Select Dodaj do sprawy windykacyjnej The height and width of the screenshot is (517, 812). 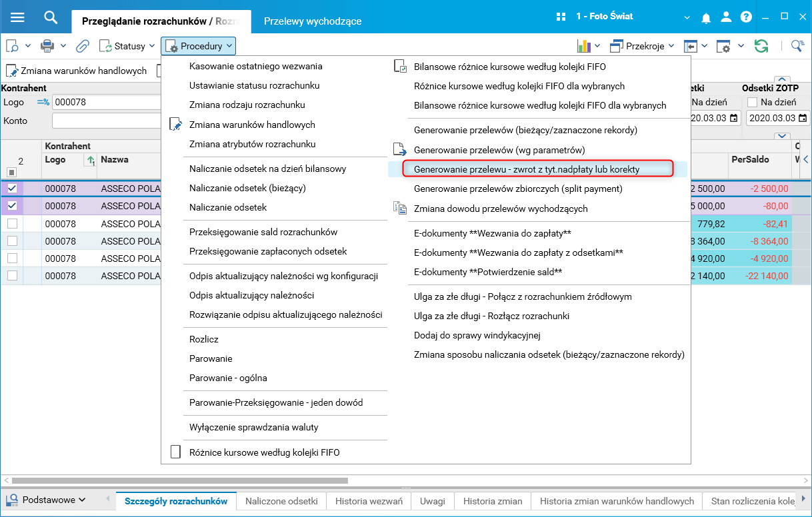coord(477,335)
